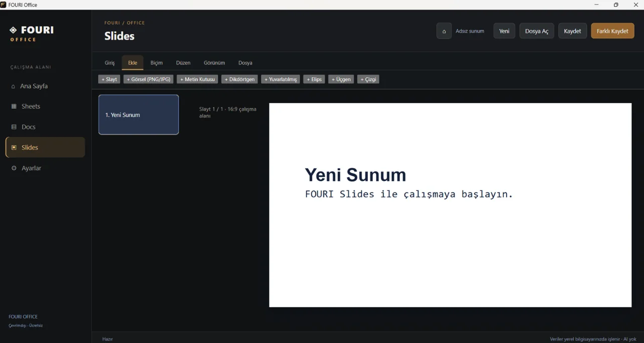Insert a triangle with + Üçgen
This screenshot has height=343, width=644.
tap(341, 79)
